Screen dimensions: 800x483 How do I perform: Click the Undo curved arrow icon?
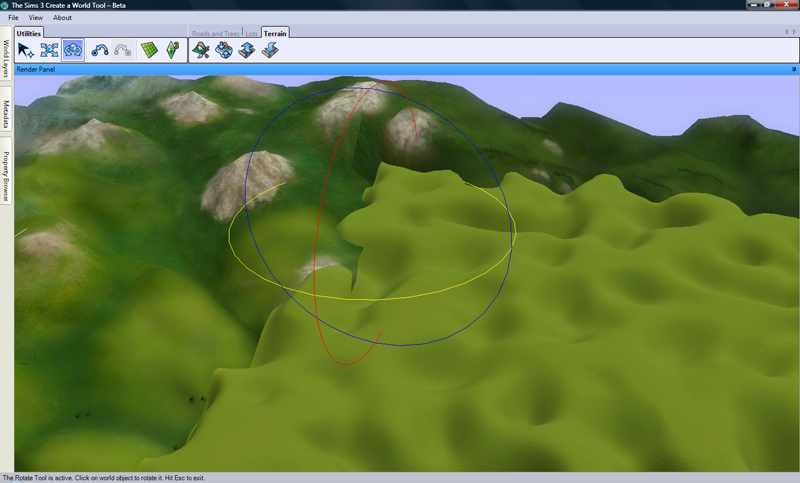pos(99,50)
